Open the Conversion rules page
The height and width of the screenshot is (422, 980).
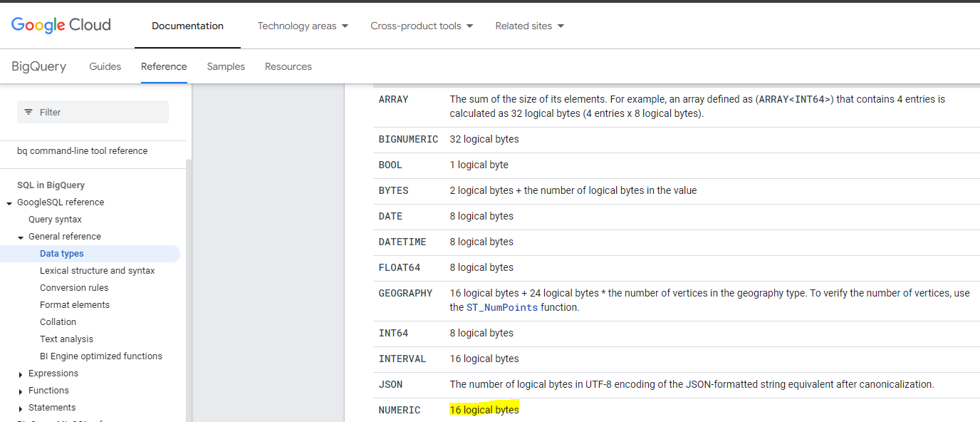point(74,288)
